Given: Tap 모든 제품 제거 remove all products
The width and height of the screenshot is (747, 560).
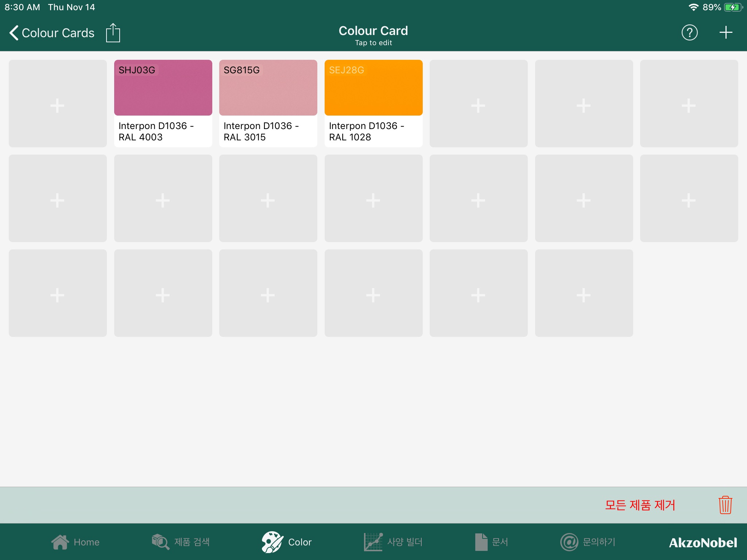Looking at the screenshot, I should [640, 504].
